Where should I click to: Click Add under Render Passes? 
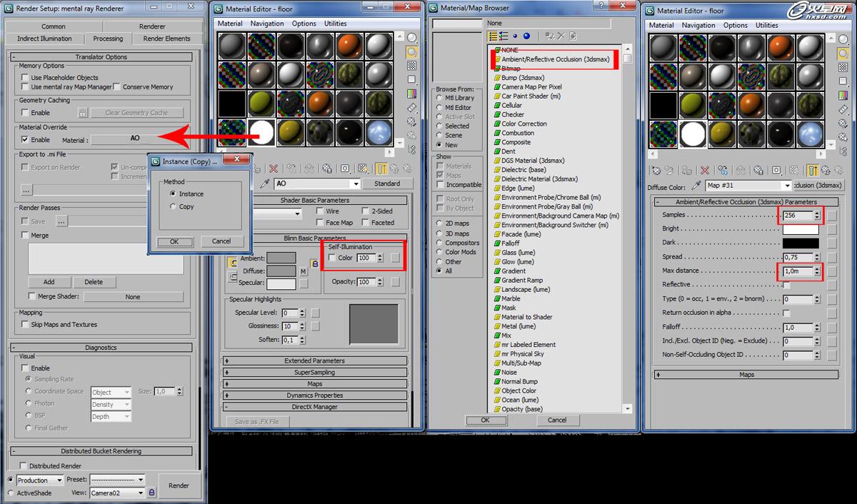point(49,282)
